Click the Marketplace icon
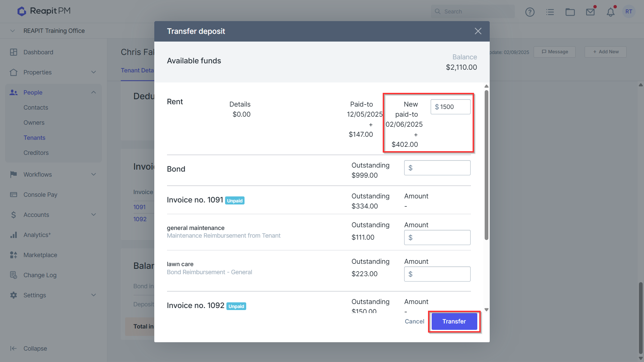Screen dimensions: 644x362 pos(13,255)
